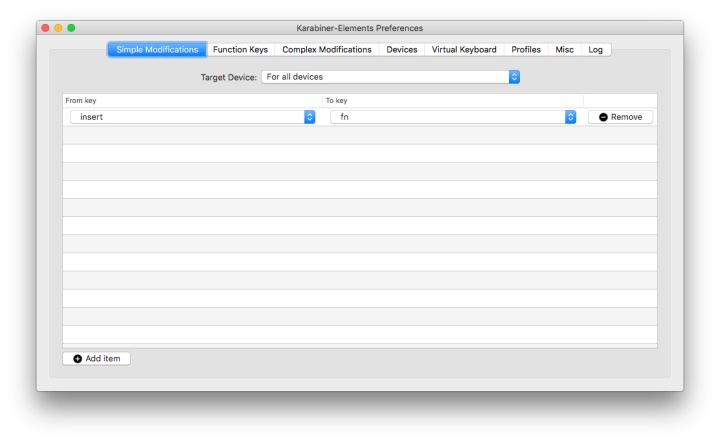
Task: Click the Target Device label
Action: pyautogui.click(x=229, y=77)
